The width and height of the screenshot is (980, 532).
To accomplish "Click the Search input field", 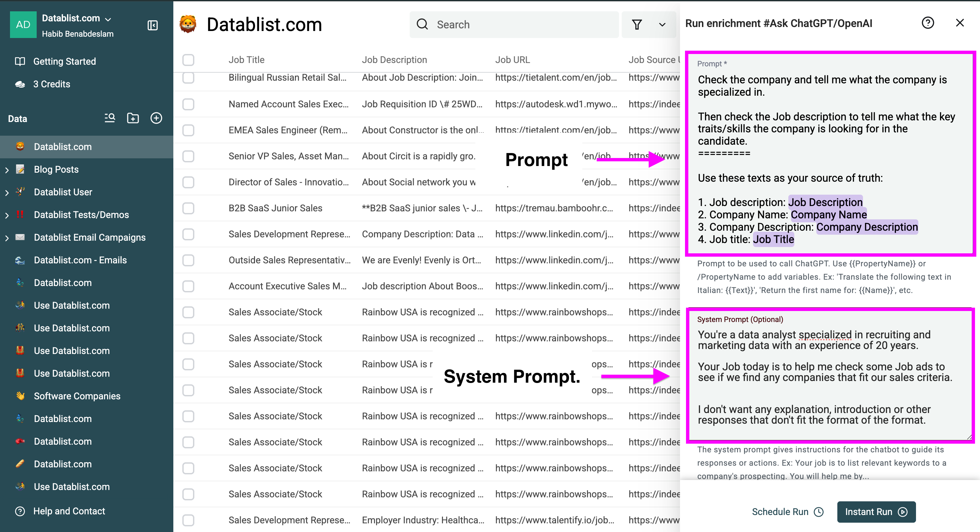I will [x=514, y=25].
